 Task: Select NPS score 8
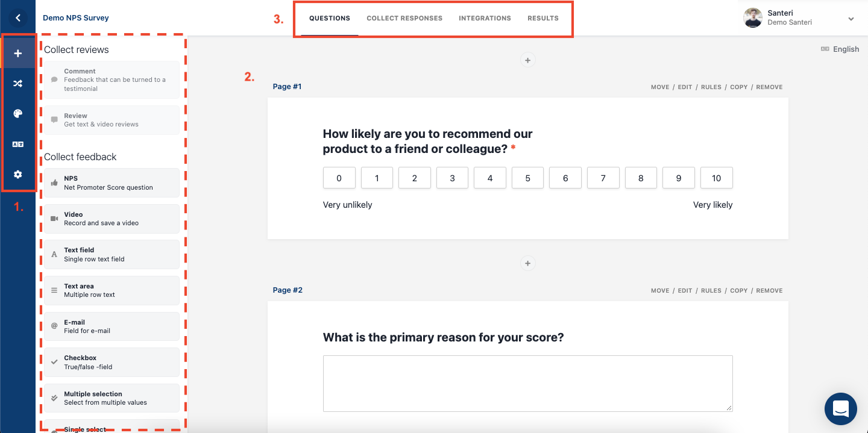click(641, 178)
